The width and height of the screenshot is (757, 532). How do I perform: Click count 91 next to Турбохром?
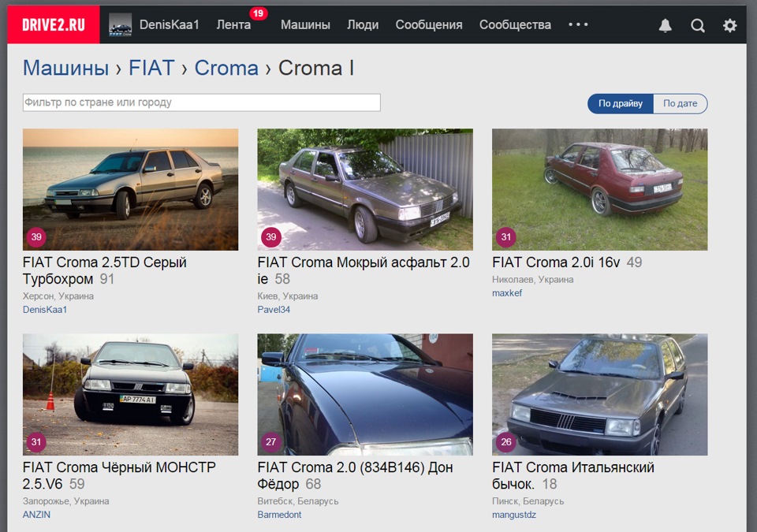pos(106,279)
